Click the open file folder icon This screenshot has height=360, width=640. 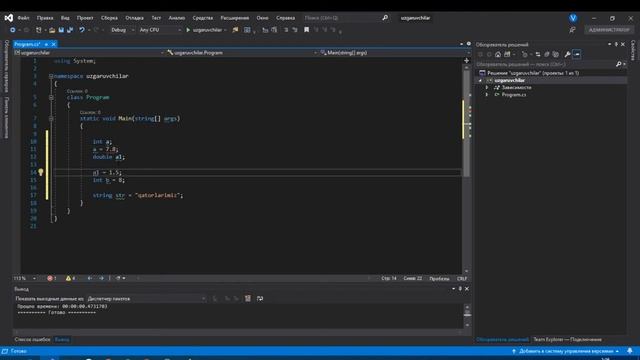(52, 30)
